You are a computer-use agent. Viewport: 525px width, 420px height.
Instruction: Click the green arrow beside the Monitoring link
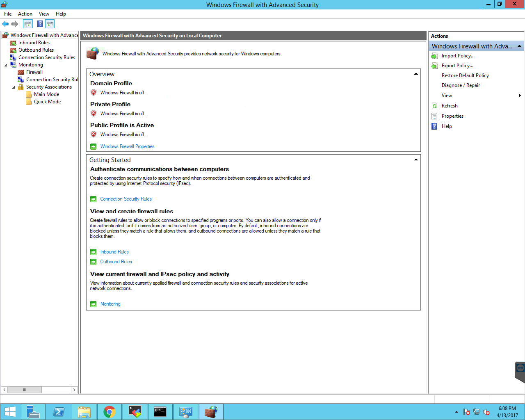point(94,304)
